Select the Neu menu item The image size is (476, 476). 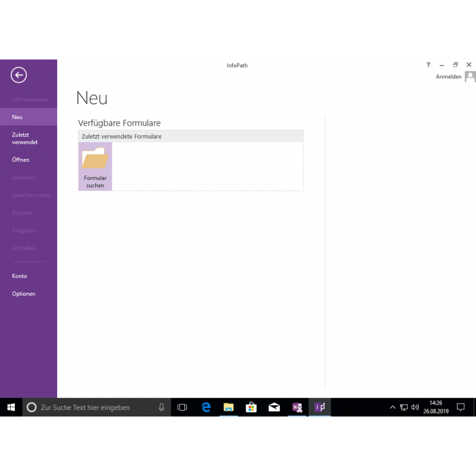pyautogui.click(x=17, y=117)
